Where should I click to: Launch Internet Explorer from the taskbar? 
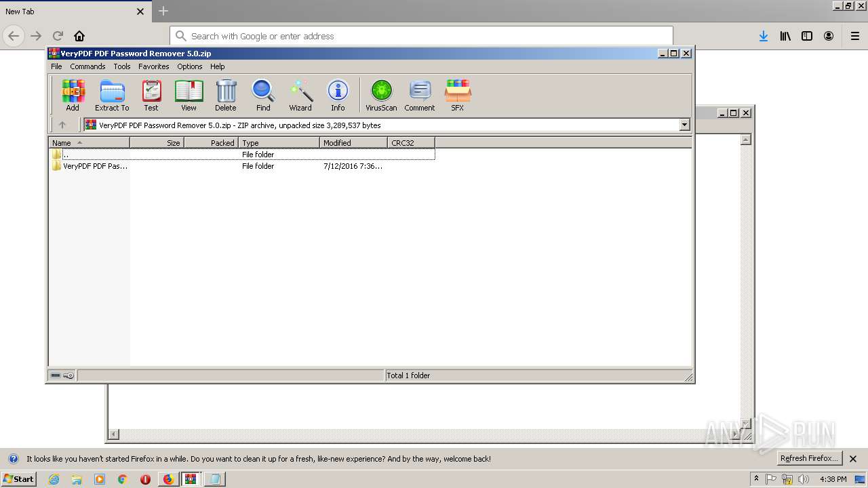click(54, 479)
